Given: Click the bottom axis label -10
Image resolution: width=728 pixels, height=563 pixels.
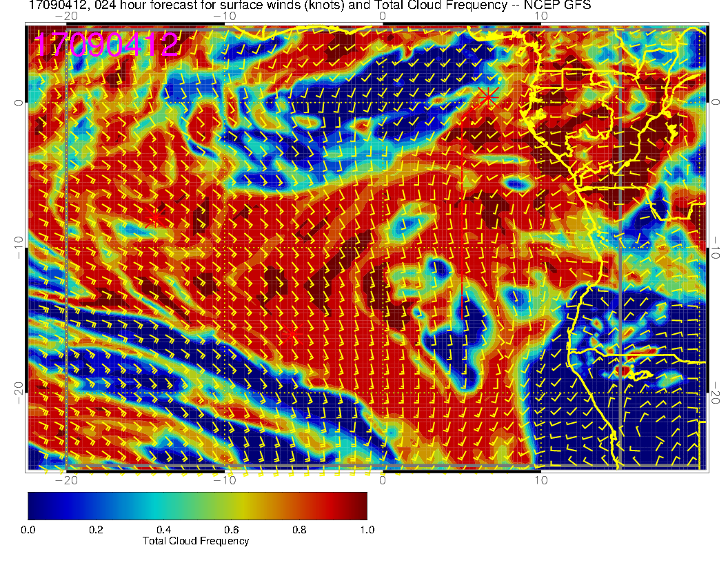Looking at the screenshot, I should (225, 480).
